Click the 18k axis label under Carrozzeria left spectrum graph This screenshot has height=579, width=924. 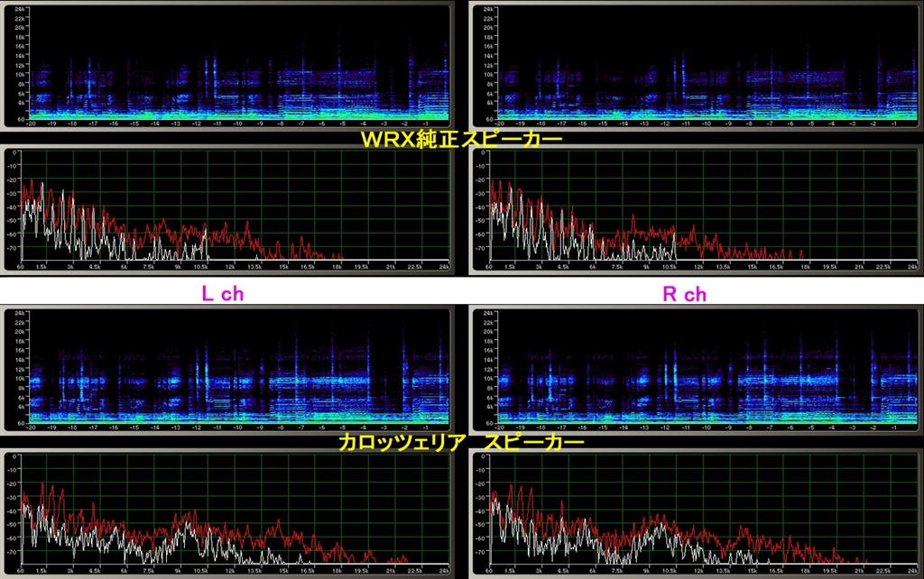(337, 571)
